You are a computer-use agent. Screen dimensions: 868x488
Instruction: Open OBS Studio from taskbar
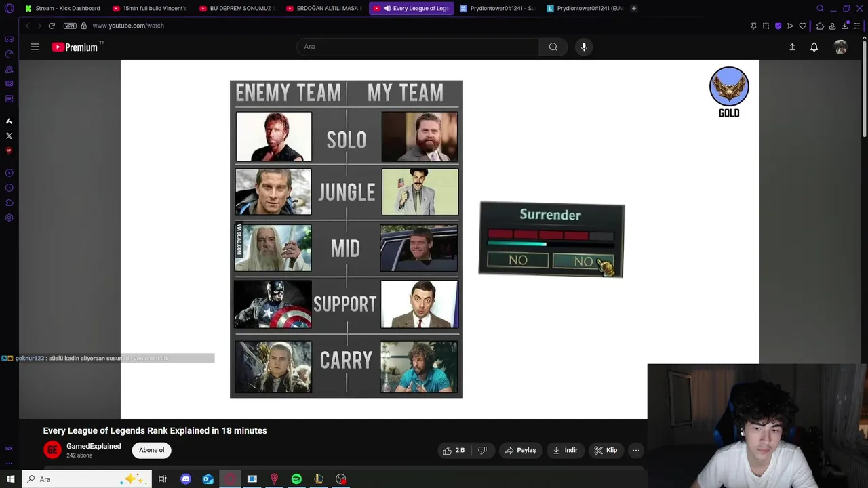coord(341,479)
